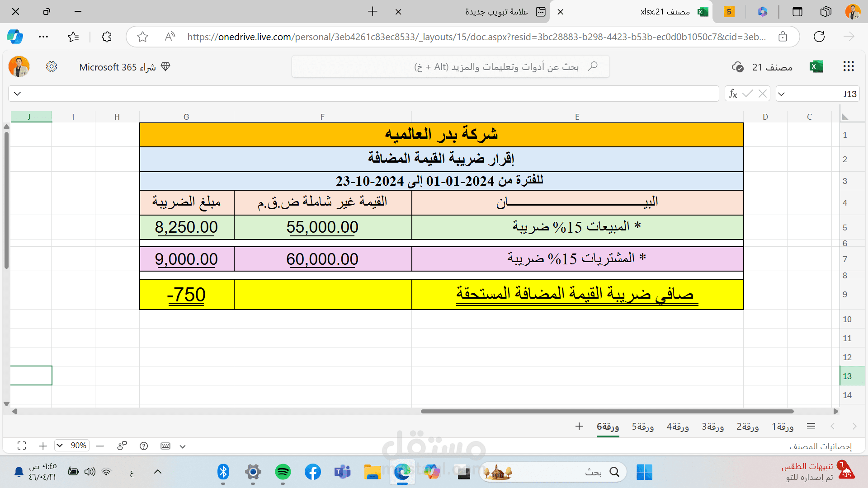Switch to sheet ورقة3
868x488 pixels.
click(713, 427)
